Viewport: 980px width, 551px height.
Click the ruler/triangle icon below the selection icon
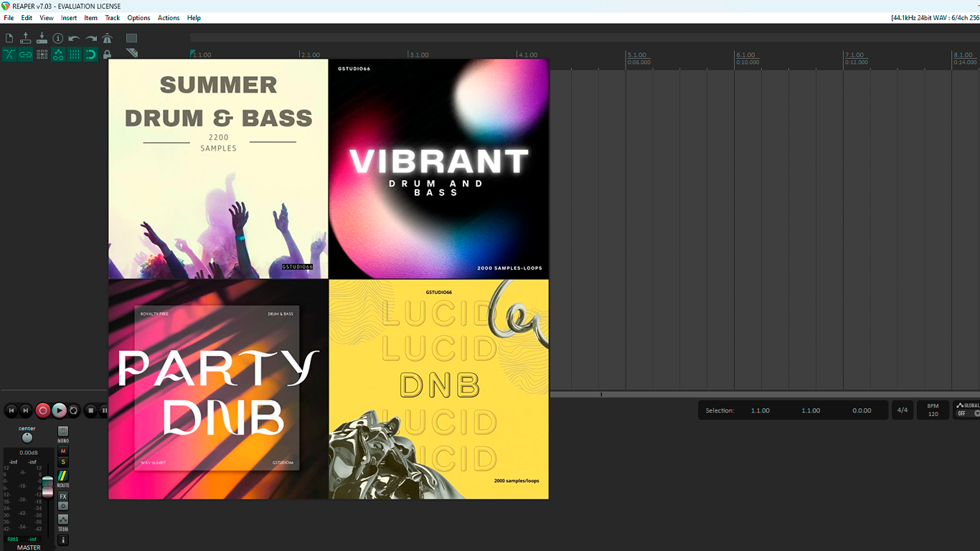(132, 53)
